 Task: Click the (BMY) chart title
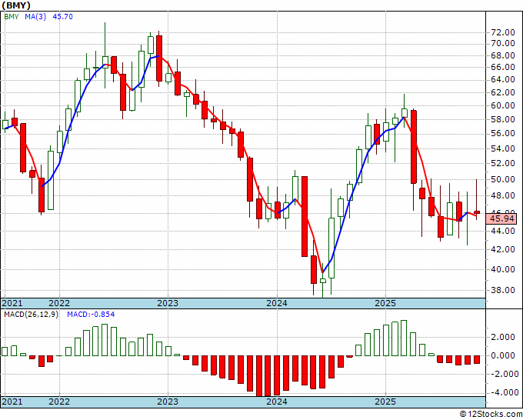point(16,5)
